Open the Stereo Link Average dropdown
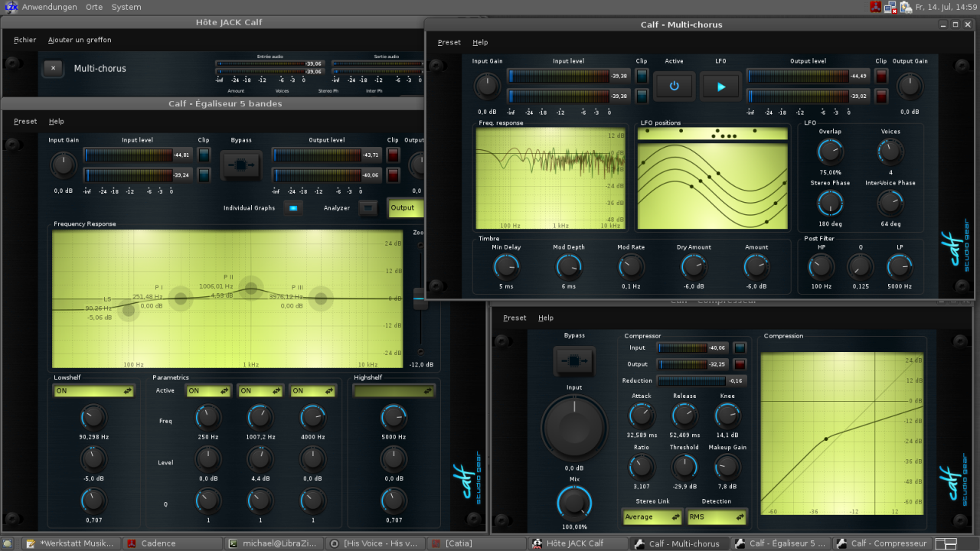Viewport: 980px width, 551px height. pos(651,517)
